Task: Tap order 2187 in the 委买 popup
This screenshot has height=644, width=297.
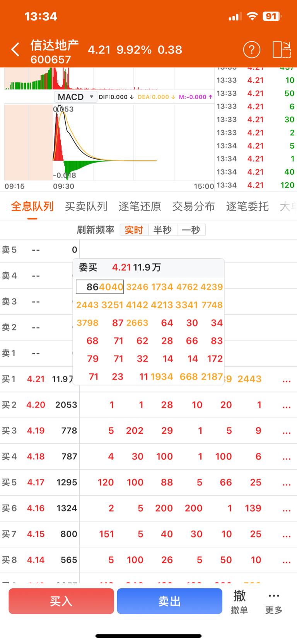Action: [212, 376]
